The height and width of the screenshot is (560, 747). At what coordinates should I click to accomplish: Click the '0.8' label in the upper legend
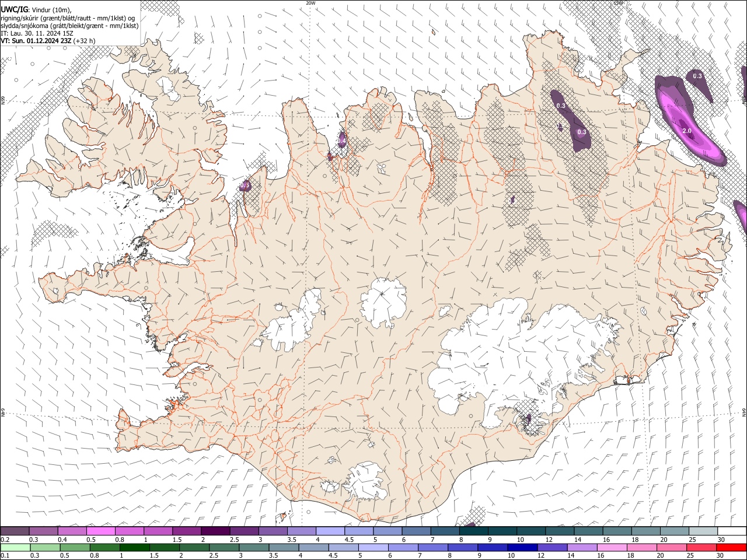point(120,540)
